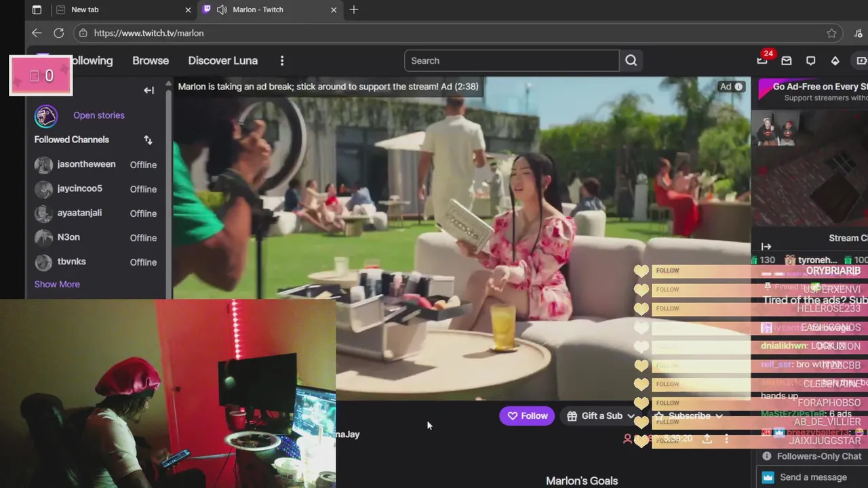
Task: Click Open stories link
Action: click(99, 115)
